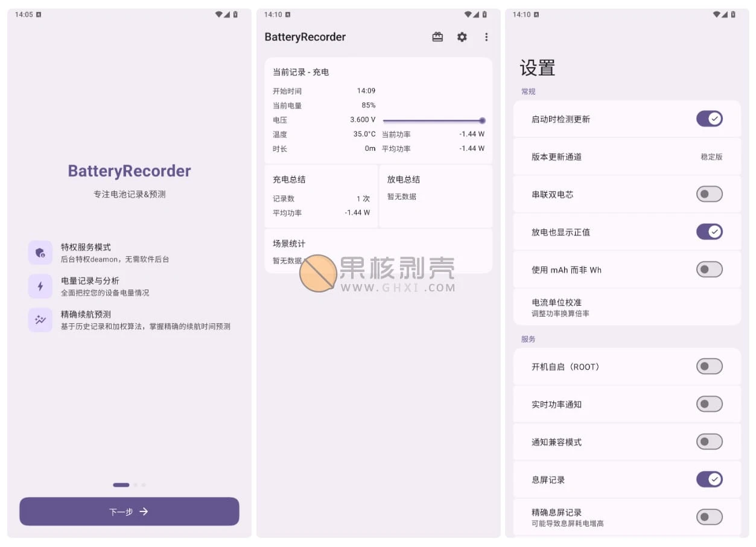Tap the Wi-Fi status icon on welcome screen

pyautogui.click(x=218, y=14)
